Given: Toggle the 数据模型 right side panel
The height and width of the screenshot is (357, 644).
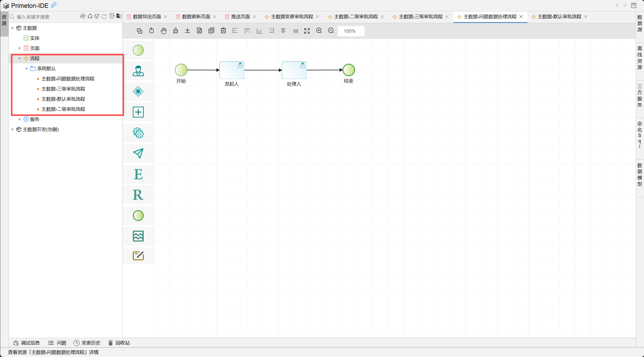Looking at the screenshot, I should [640, 174].
